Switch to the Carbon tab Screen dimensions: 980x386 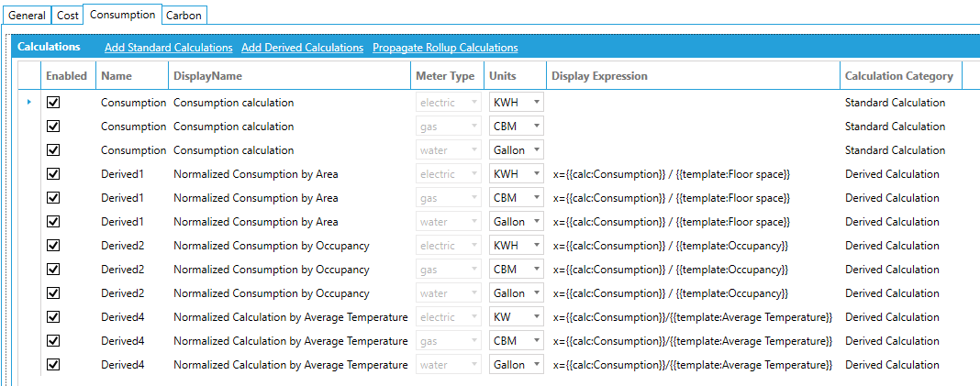tap(184, 16)
